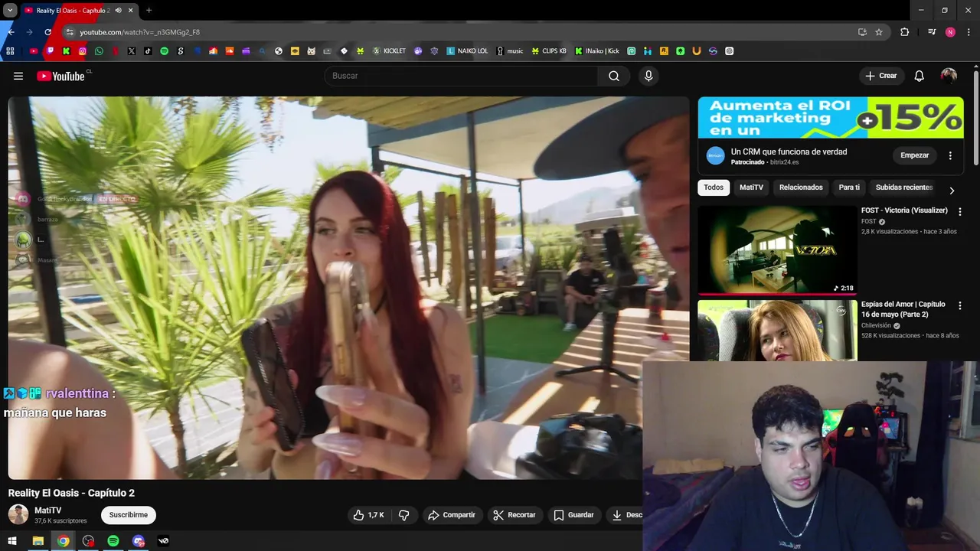This screenshot has height=551, width=980.
Task: Click the Compartir share button
Action: point(452,515)
